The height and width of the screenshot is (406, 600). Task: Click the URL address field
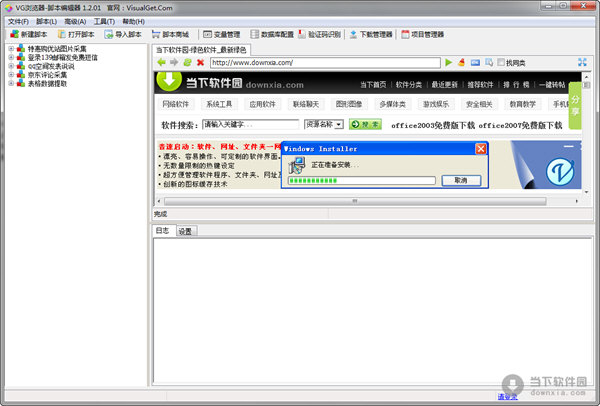pyautogui.click(x=325, y=62)
